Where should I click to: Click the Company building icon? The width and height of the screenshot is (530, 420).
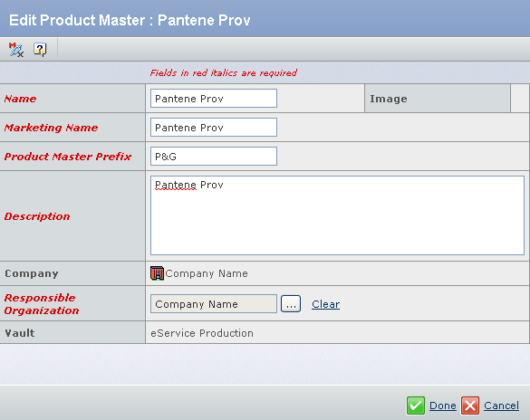157,273
